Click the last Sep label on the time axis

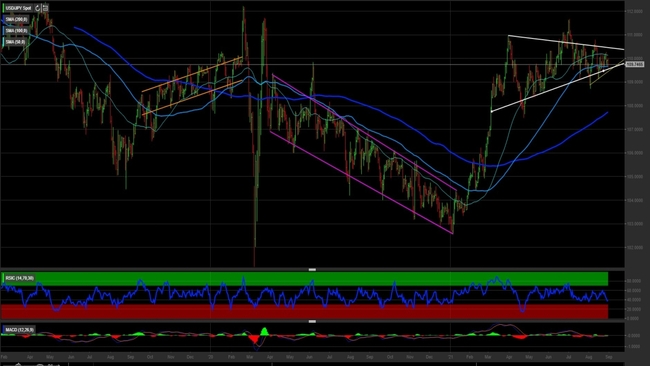click(x=609, y=356)
